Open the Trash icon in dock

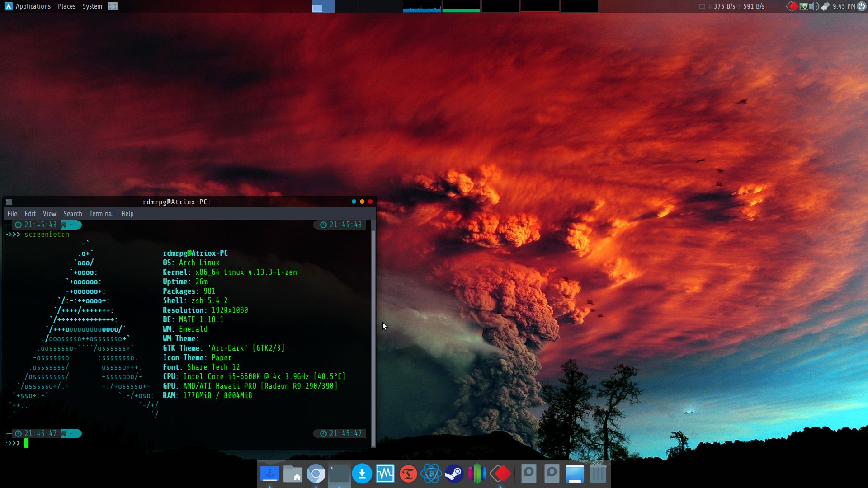(x=599, y=474)
